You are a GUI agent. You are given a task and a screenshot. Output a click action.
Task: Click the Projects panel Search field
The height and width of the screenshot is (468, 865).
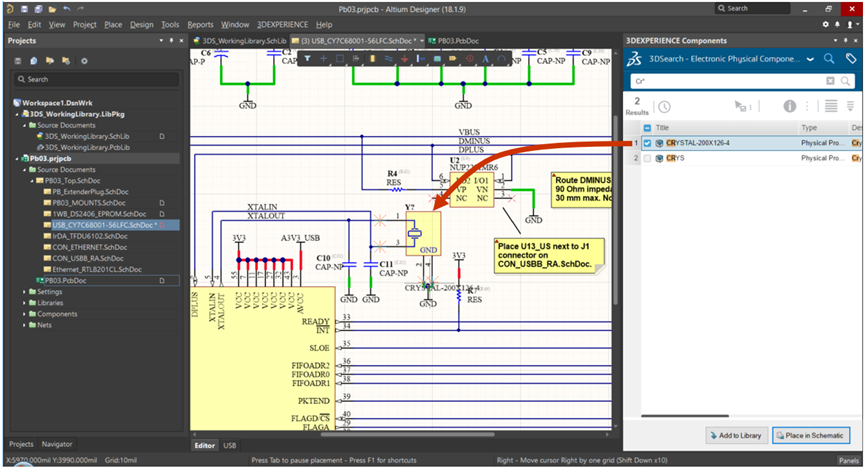97,79
